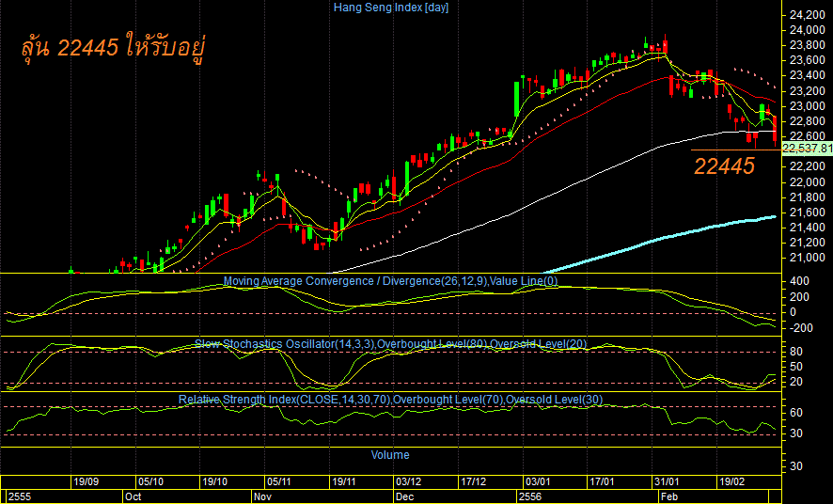
Task: Select the Slow Stochastics Oscillator indicator label
Action: pyautogui.click(x=390, y=344)
